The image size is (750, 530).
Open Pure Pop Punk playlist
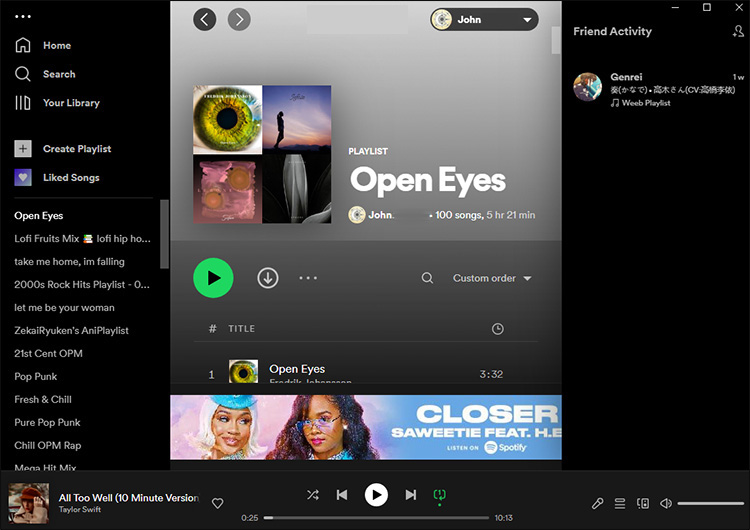pyautogui.click(x=47, y=422)
